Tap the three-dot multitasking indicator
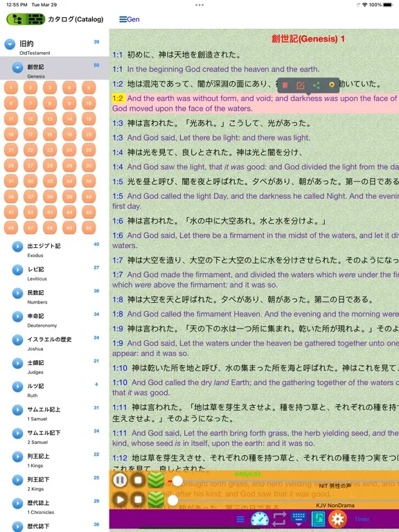 [x=199, y=5]
